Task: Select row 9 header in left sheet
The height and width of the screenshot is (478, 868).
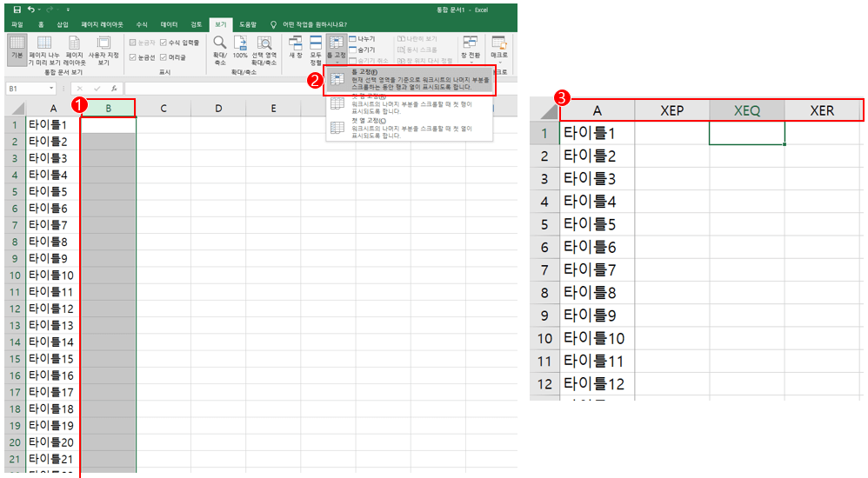Action: pos(15,258)
